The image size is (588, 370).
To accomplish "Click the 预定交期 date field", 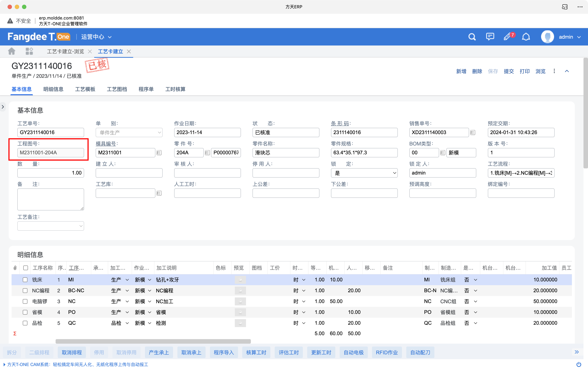I will pos(521,132).
